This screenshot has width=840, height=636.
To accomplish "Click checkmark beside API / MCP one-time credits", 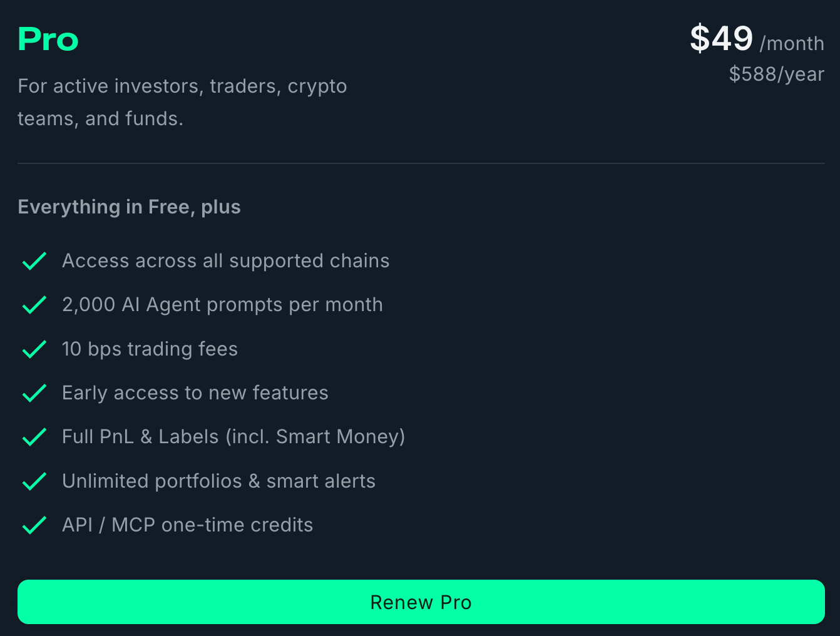I will tap(34, 525).
